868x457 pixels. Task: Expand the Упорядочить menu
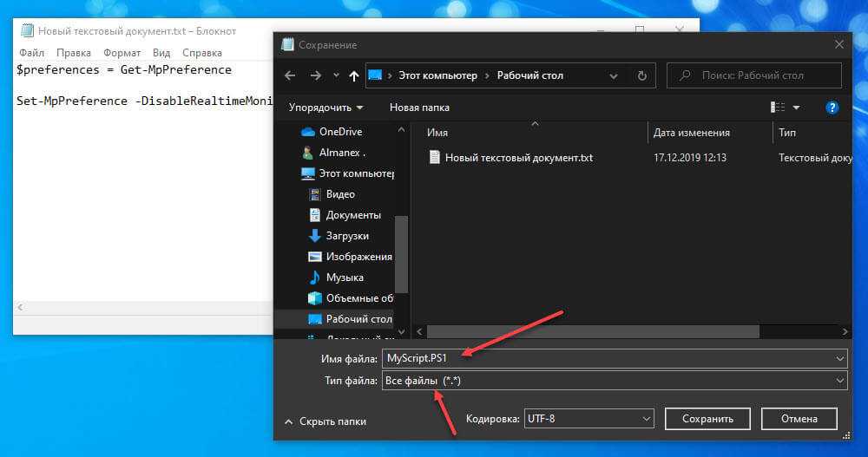(x=326, y=108)
